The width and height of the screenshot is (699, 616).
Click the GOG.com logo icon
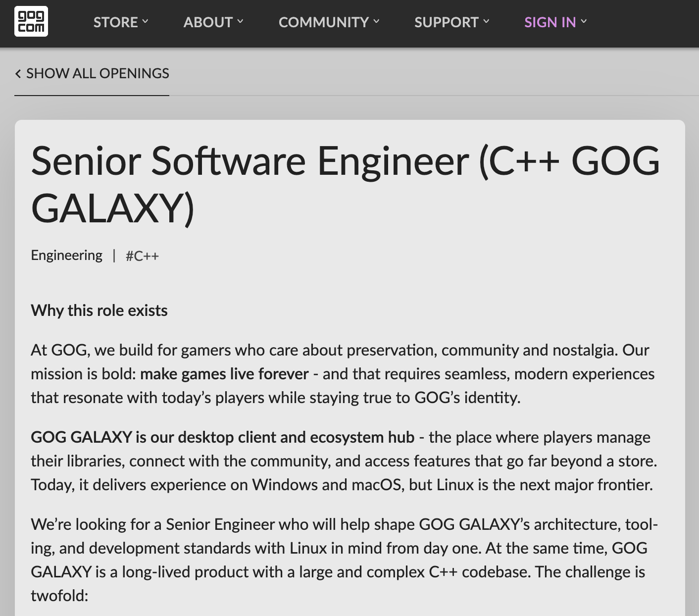tap(31, 22)
